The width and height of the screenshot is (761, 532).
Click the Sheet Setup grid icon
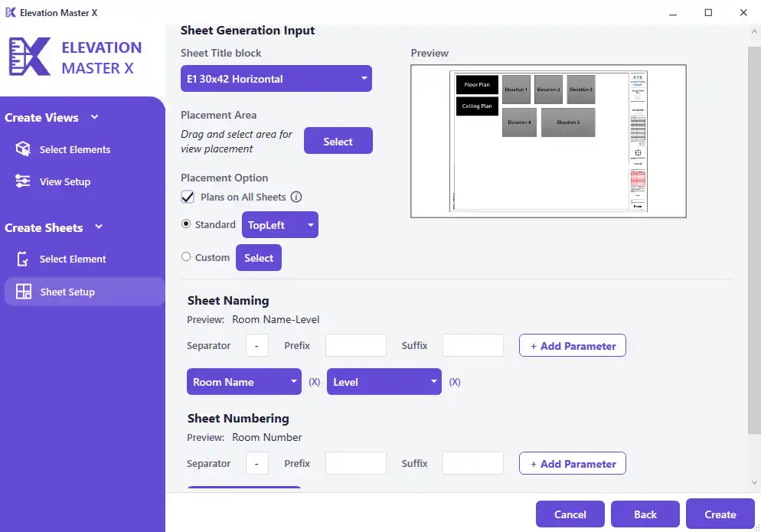pyautogui.click(x=24, y=292)
